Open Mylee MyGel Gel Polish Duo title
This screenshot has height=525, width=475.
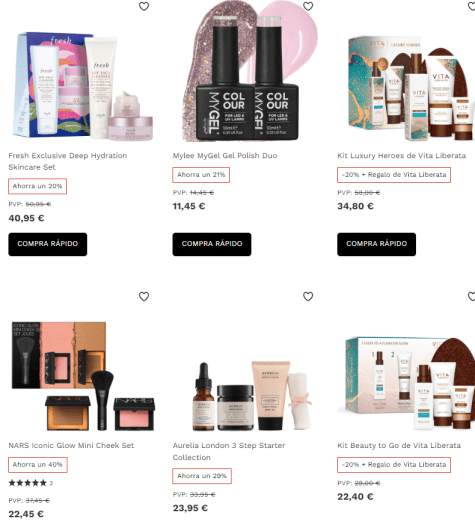tap(225, 155)
